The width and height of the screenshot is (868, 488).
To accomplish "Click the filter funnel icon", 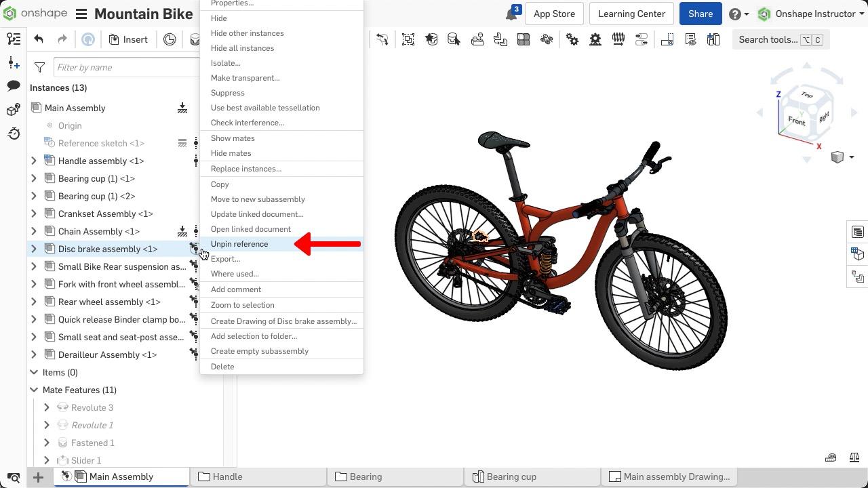I will point(39,67).
